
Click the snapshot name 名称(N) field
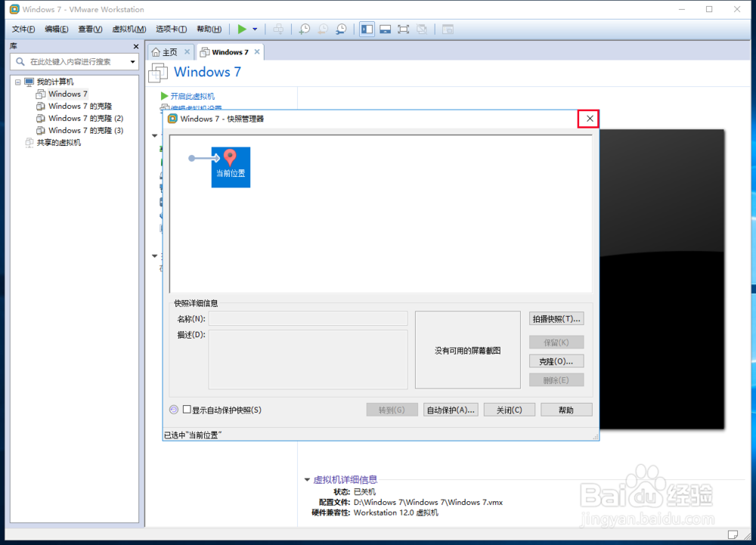click(x=308, y=318)
